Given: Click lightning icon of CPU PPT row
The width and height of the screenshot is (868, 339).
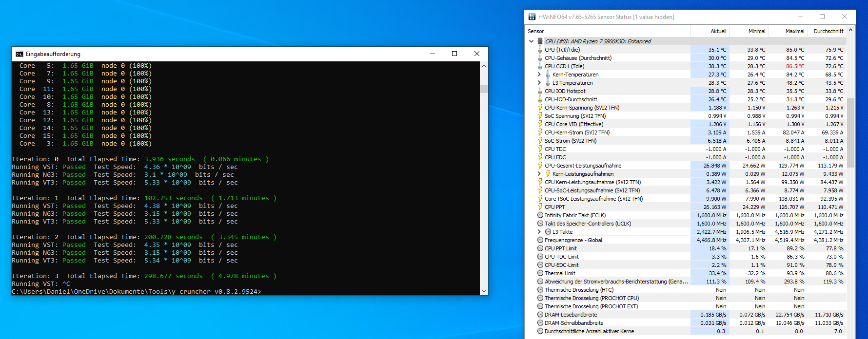Looking at the screenshot, I should pos(540,207).
